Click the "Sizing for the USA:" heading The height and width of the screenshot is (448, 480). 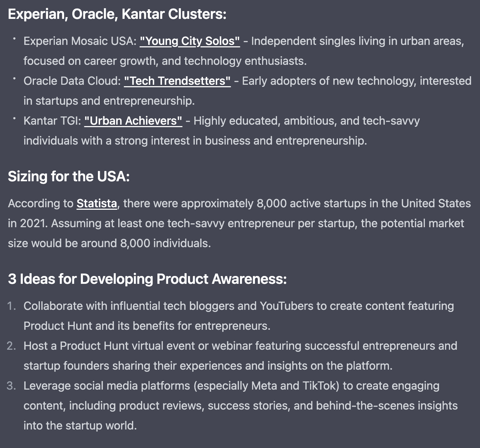[69, 177]
